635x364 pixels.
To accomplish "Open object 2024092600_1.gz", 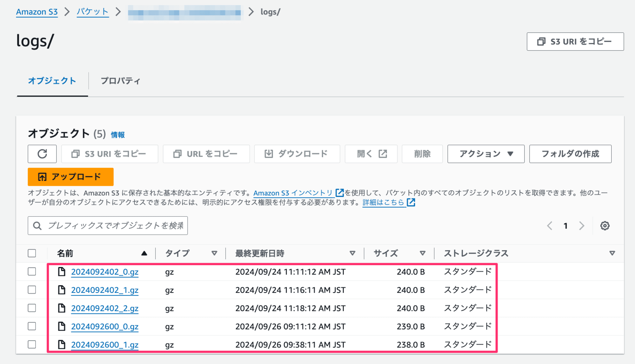I will 105,345.
